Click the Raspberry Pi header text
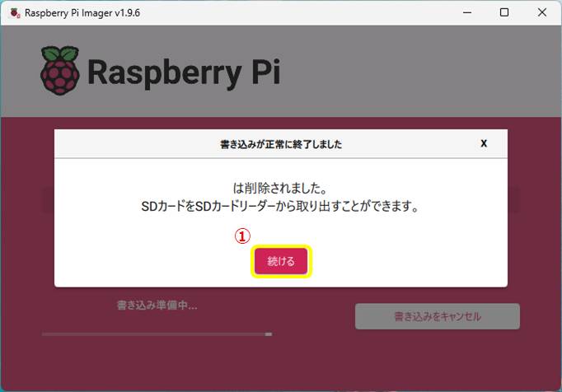This screenshot has width=562, height=392. (x=184, y=72)
